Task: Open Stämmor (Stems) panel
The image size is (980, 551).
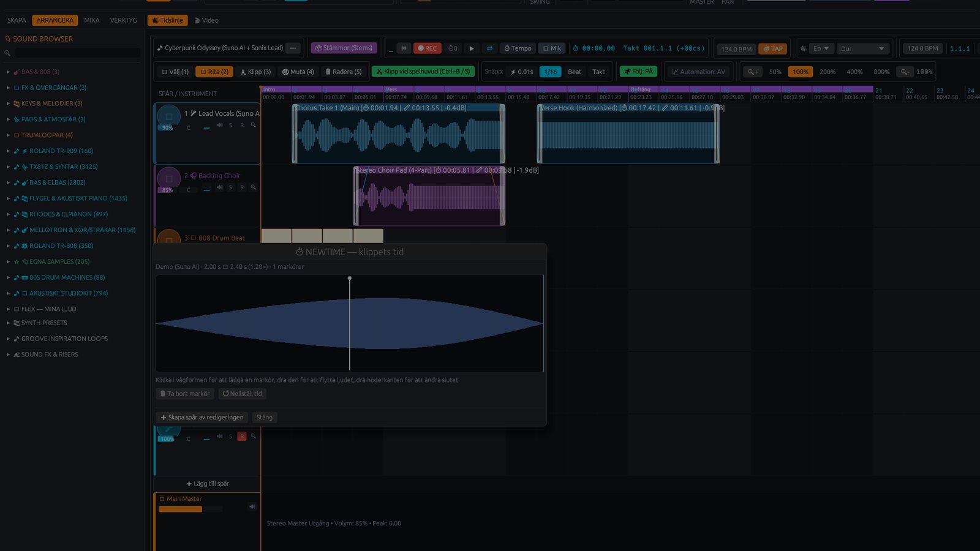Action: [344, 48]
